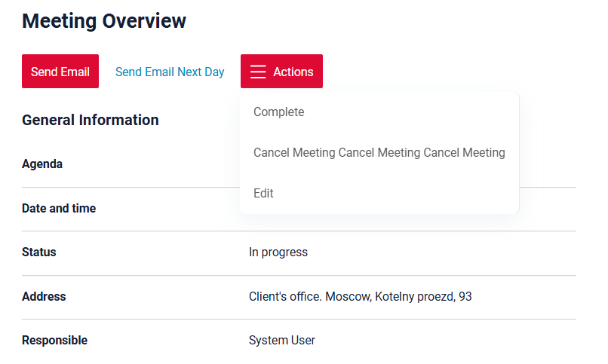Click the General Information section heading
The width and height of the screenshot is (608, 364).
pyautogui.click(x=90, y=120)
